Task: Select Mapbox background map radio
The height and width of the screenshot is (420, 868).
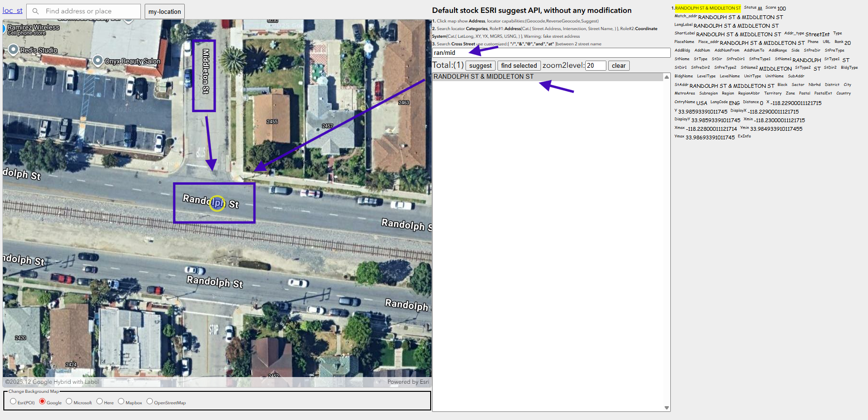Action: (121, 401)
